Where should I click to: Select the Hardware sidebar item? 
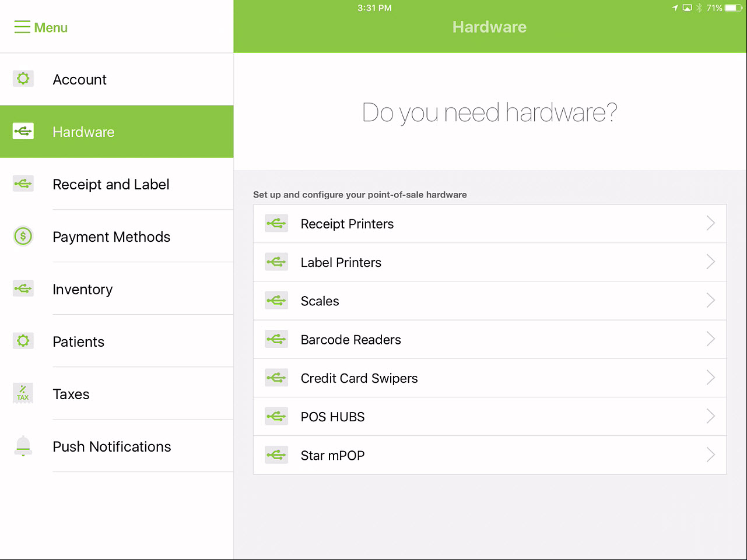coord(83,132)
